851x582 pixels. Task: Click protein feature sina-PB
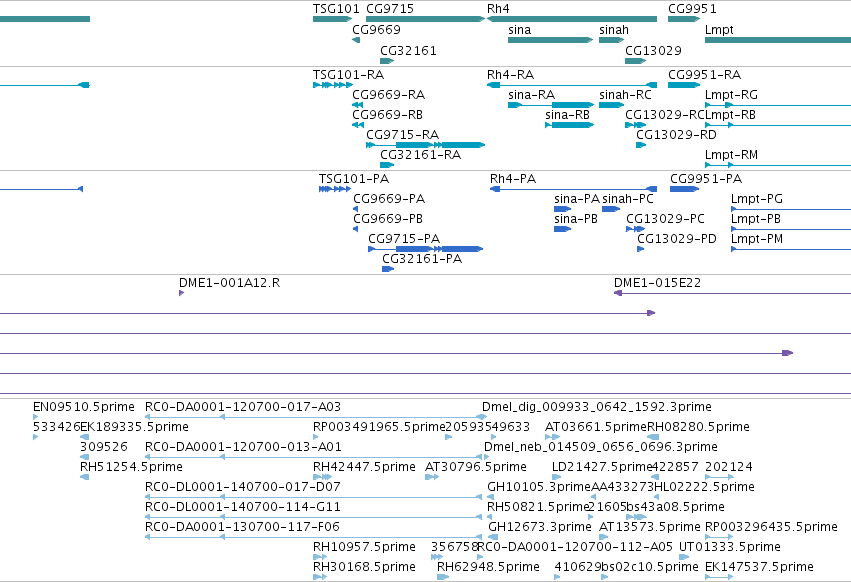[562, 229]
